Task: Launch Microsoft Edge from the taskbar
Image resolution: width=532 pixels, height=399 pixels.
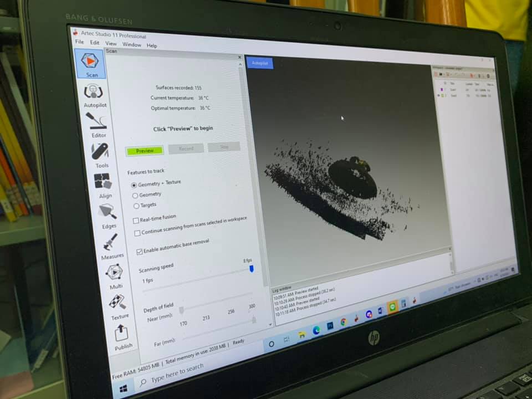Action: pyautogui.click(x=316, y=330)
